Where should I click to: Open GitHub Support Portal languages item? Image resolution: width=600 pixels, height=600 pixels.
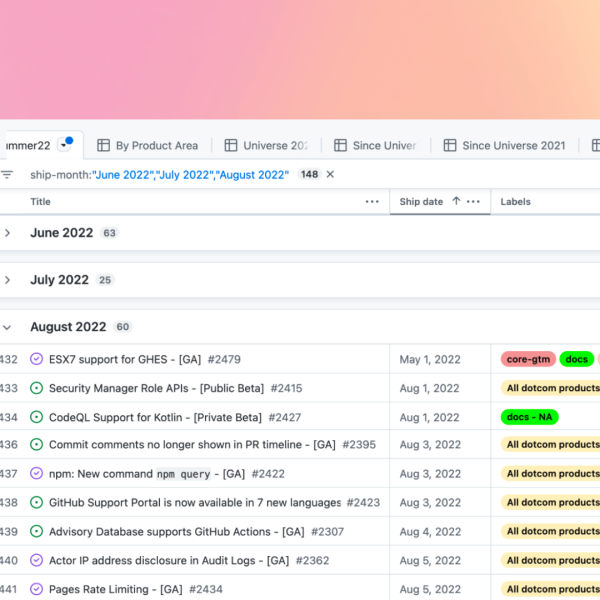[x=195, y=502]
